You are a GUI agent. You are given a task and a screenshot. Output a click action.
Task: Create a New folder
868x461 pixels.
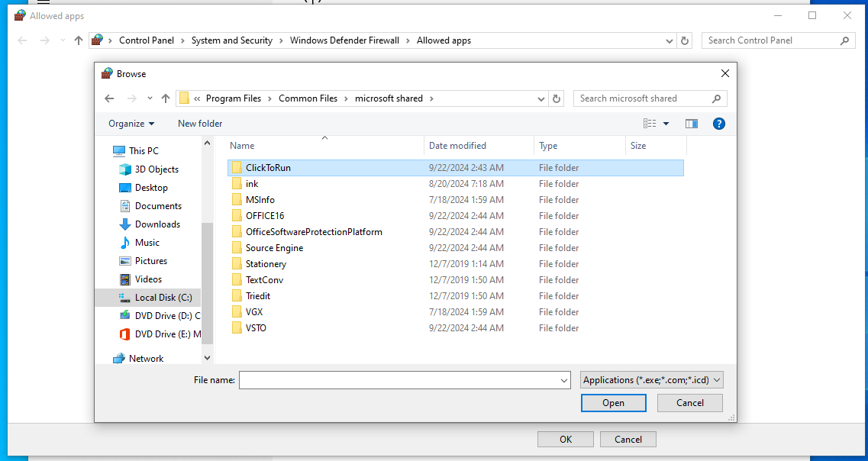tap(200, 124)
